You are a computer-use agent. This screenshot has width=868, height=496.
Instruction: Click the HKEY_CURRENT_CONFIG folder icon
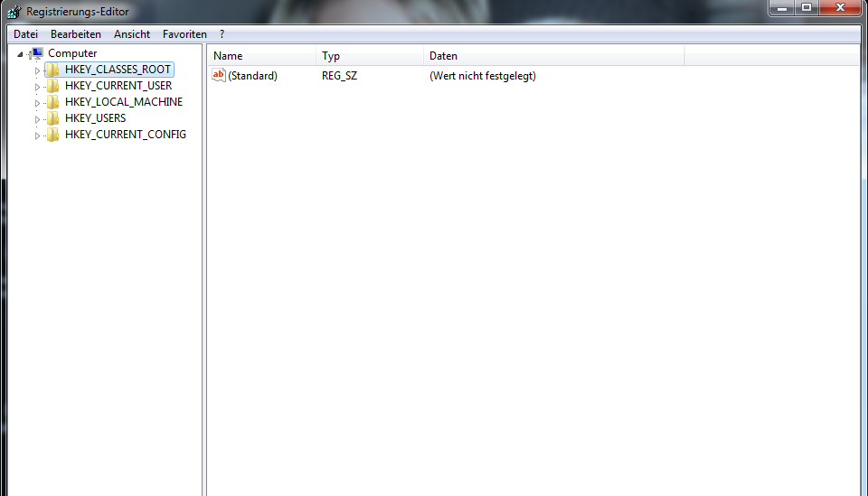pos(53,135)
